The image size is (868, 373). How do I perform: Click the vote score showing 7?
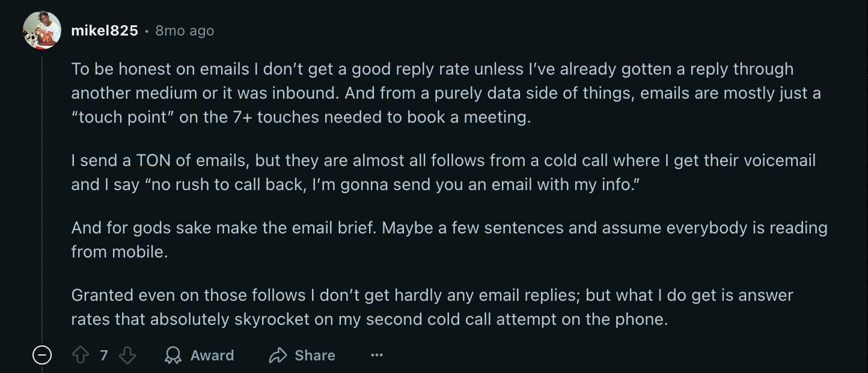pyautogui.click(x=103, y=355)
